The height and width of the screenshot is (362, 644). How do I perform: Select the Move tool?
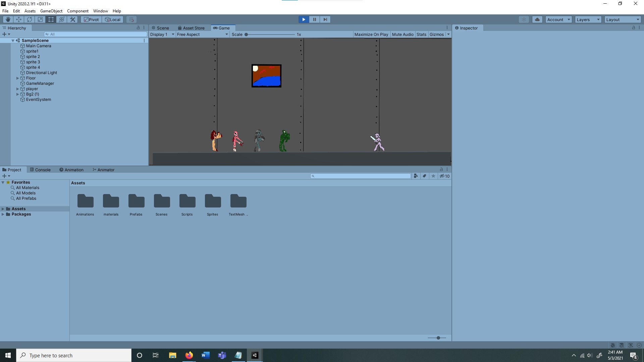(19, 19)
